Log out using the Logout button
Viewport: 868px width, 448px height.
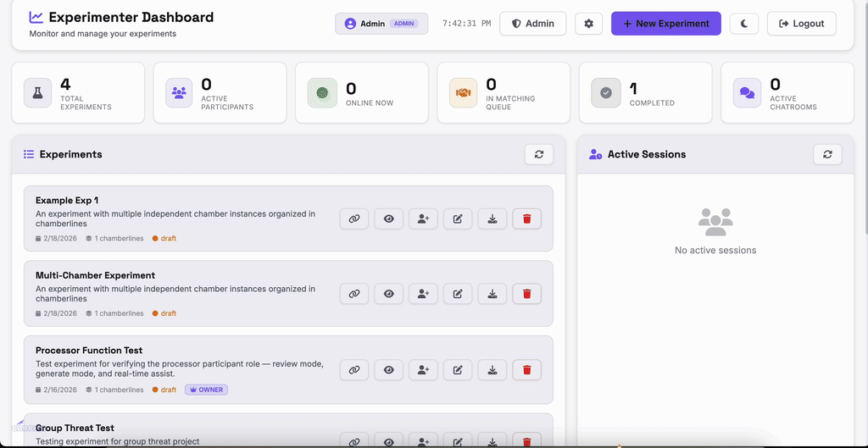pos(801,24)
